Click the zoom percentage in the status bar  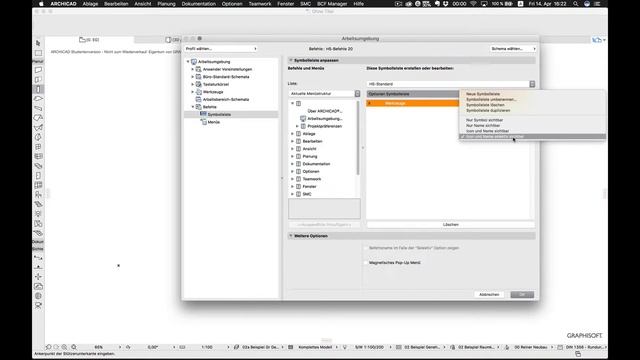99,347
